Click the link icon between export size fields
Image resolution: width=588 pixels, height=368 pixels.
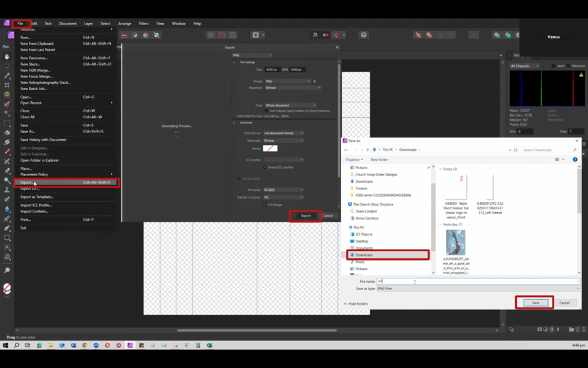tap(286, 69)
